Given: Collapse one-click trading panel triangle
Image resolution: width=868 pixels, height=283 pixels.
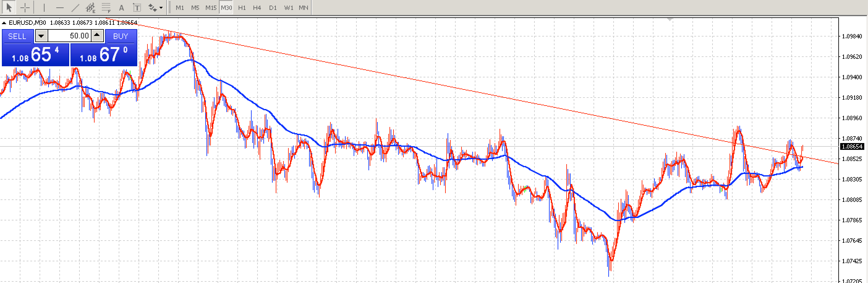Looking at the screenshot, I should 4,23.
